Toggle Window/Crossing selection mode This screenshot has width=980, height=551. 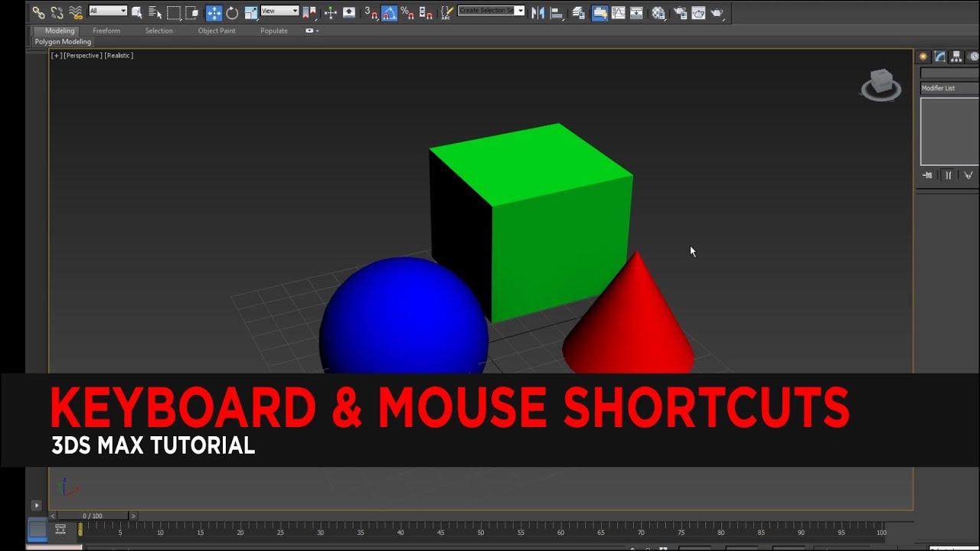coord(192,12)
